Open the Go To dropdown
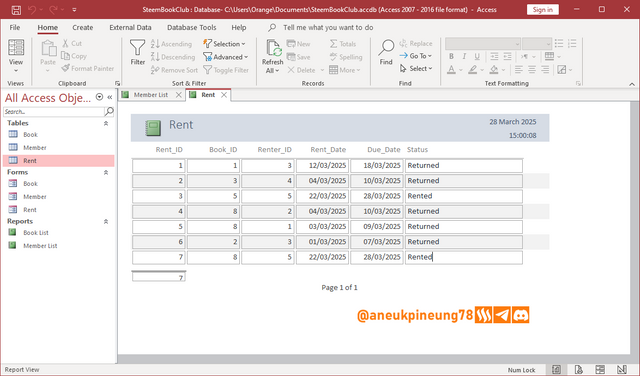The width and height of the screenshot is (640, 376). pyautogui.click(x=416, y=56)
